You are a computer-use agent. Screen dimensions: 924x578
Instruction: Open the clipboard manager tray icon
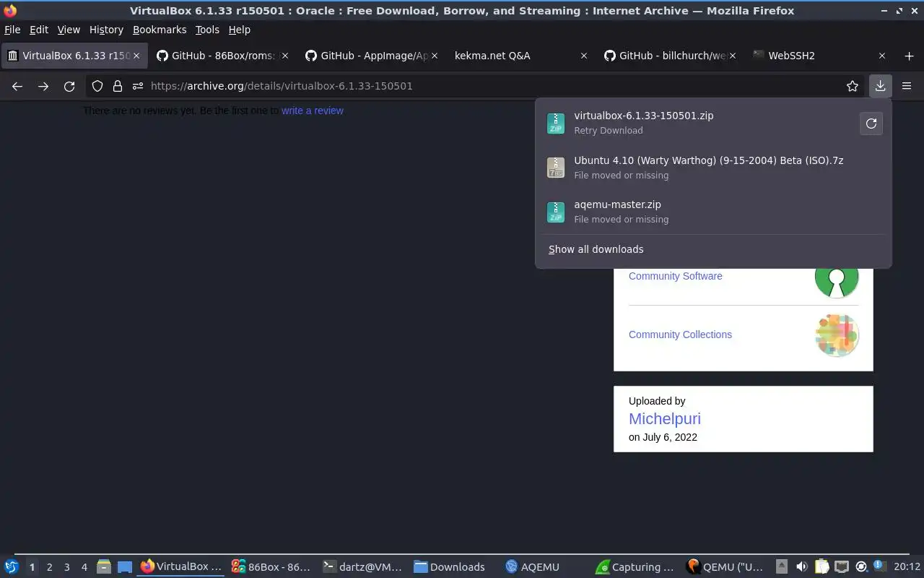click(821, 567)
